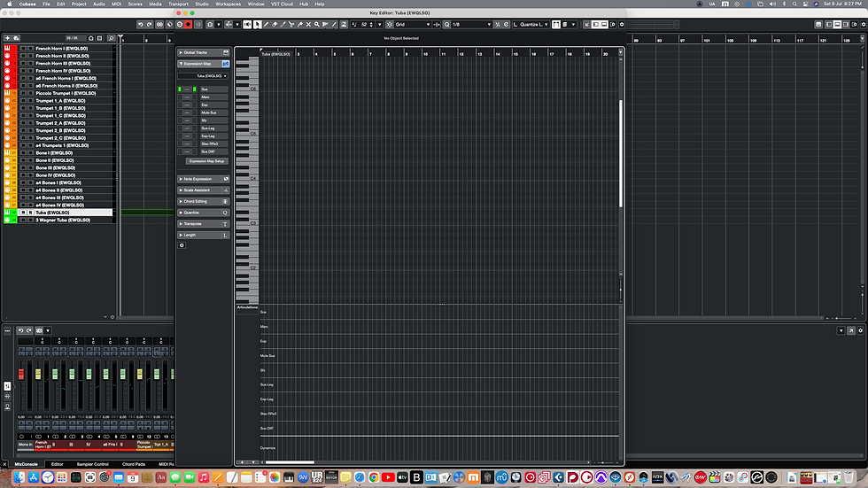This screenshot has width=868, height=488.
Task: Open the Transport menu
Action: click(178, 4)
